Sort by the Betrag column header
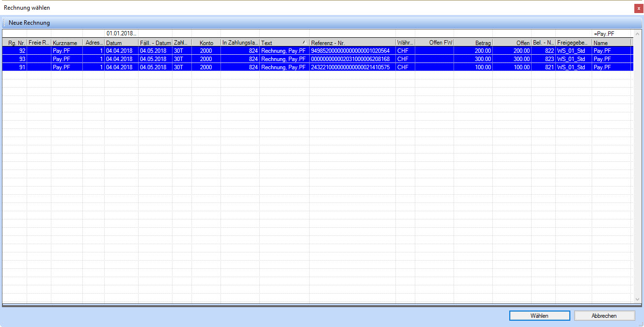The image size is (644, 327). (473, 43)
